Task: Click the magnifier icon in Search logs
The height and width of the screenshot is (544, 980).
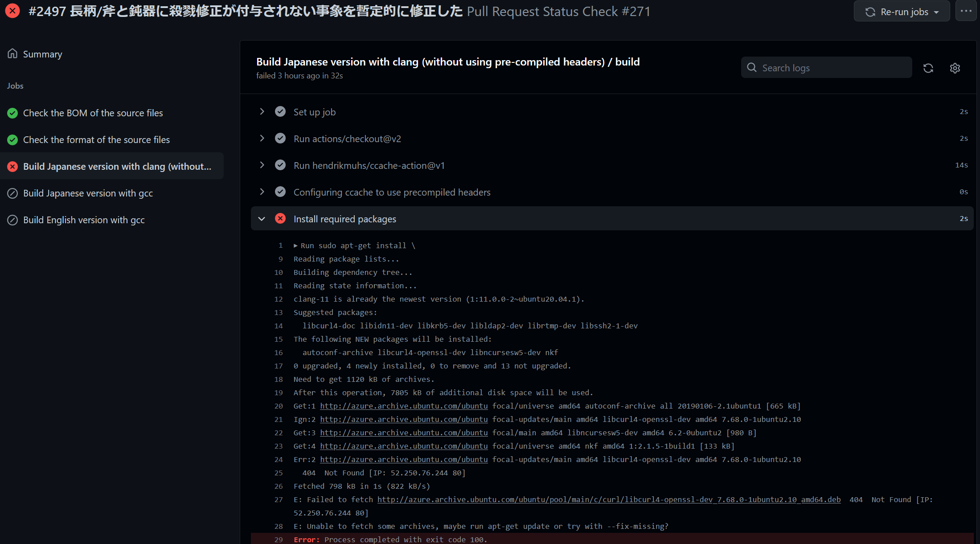Action: tap(752, 68)
